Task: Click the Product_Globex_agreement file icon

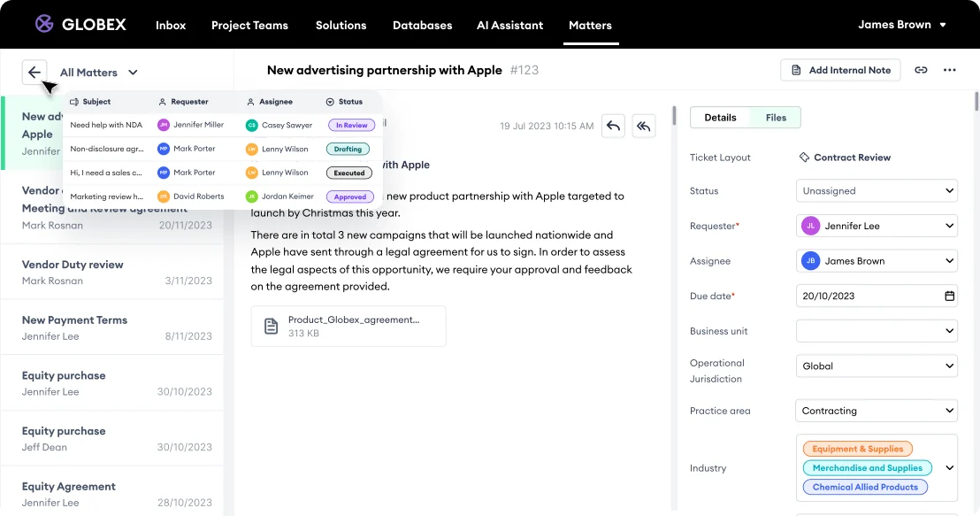Action: pos(271,326)
